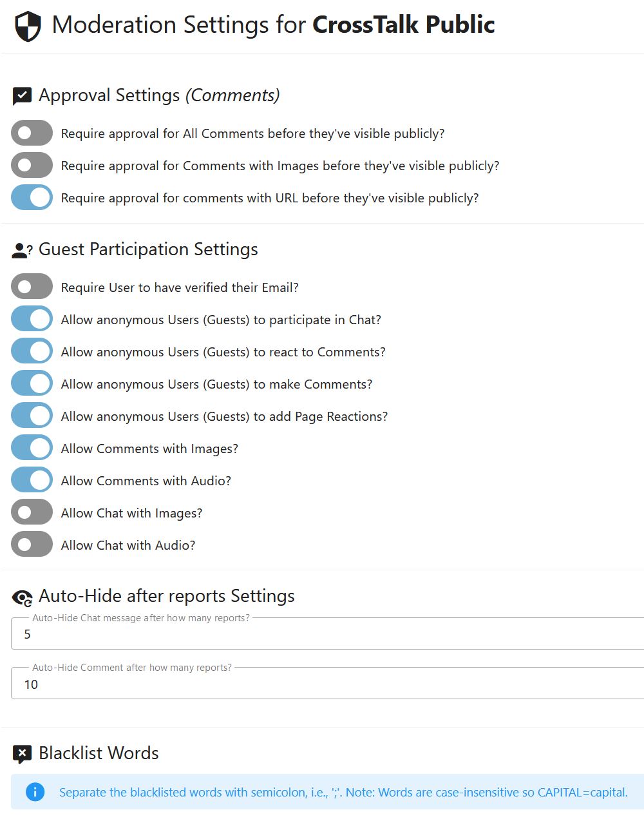
Task: Click the Approval Settings checkmark icon
Action: (x=21, y=95)
